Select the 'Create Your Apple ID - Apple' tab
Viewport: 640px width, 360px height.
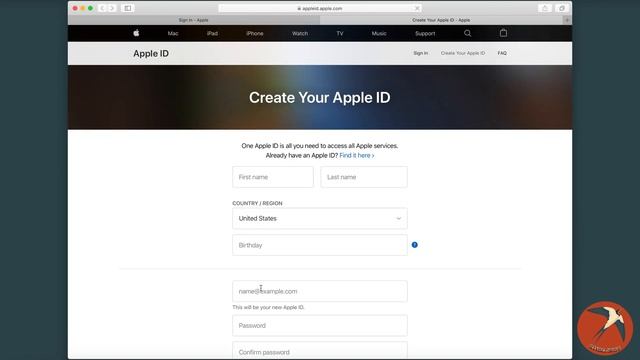[x=442, y=20]
